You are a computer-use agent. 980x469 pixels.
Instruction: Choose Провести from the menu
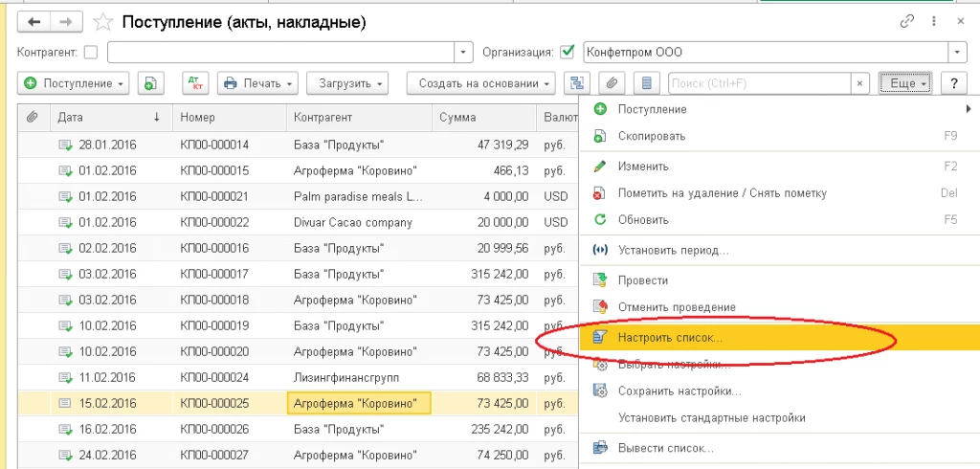(x=780, y=280)
